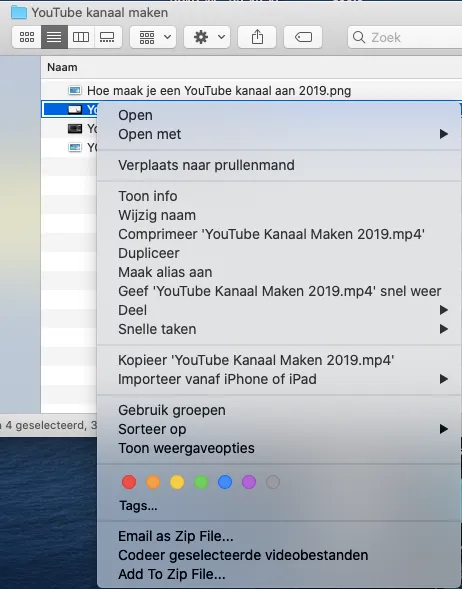The height and width of the screenshot is (589, 462).
Task: Apply the gray tag color
Action: pos(273,482)
